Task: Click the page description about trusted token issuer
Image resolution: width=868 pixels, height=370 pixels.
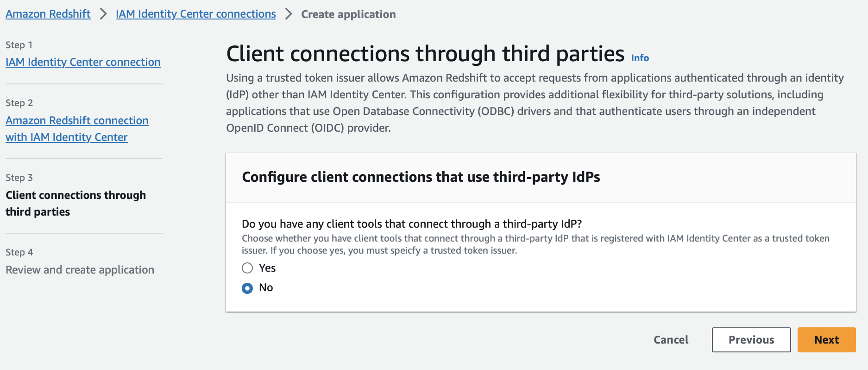Action: [x=535, y=103]
